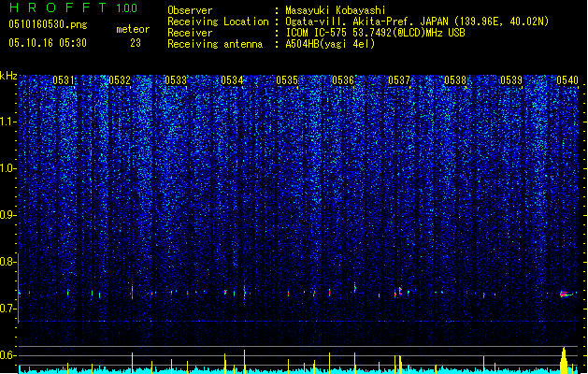Click the 0540 time marker

coord(567,80)
